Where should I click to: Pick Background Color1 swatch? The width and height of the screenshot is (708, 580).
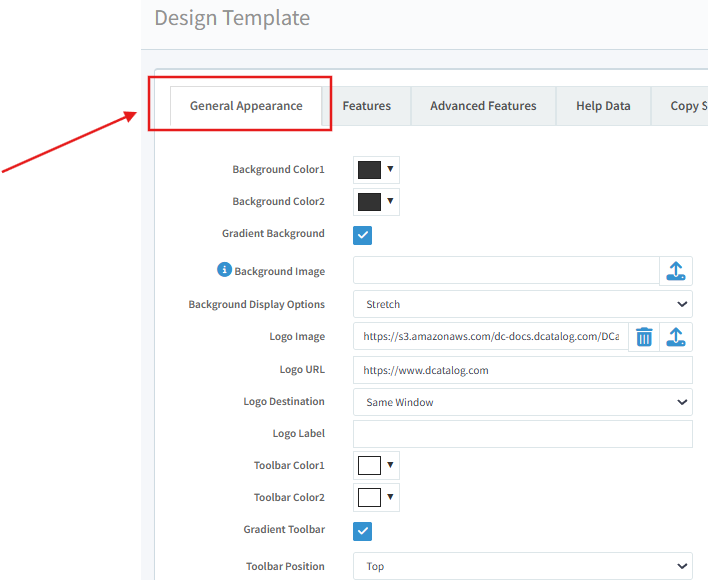376,170
